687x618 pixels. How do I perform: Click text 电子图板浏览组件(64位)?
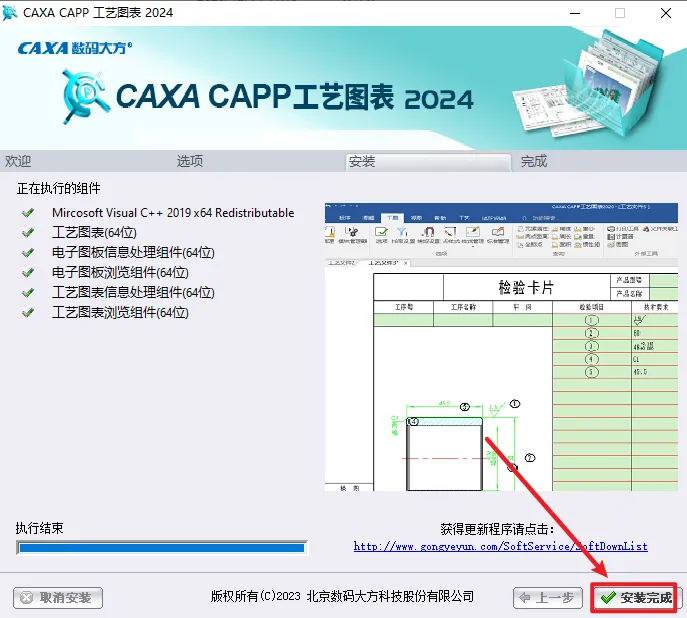point(120,273)
